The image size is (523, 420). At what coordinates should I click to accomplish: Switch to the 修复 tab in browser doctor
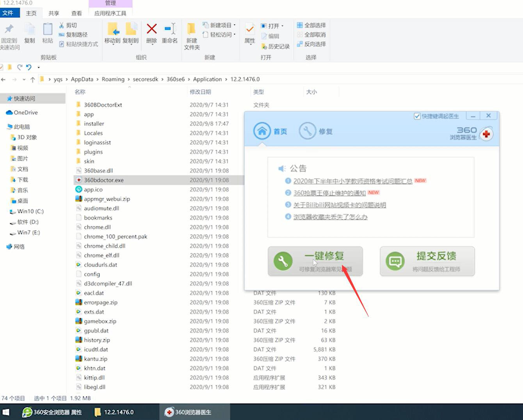[316, 131]
